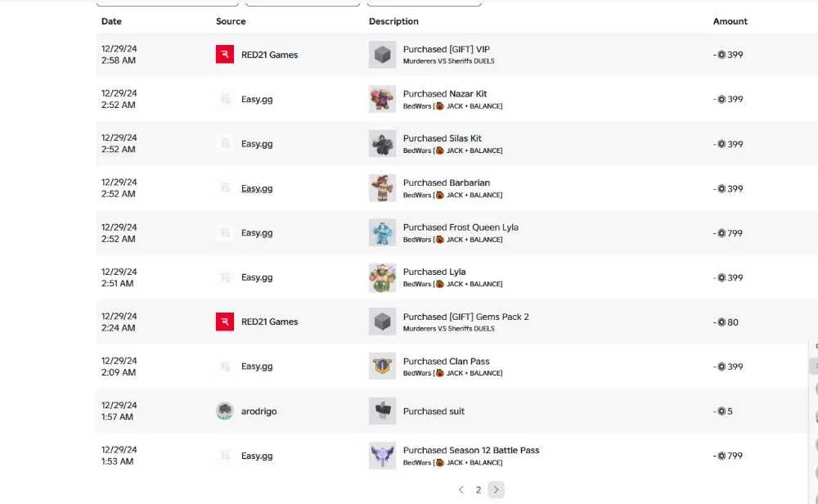Click the Barbarian kit thumbnail
Screen dimensions: 818x504
coord(382,188)
